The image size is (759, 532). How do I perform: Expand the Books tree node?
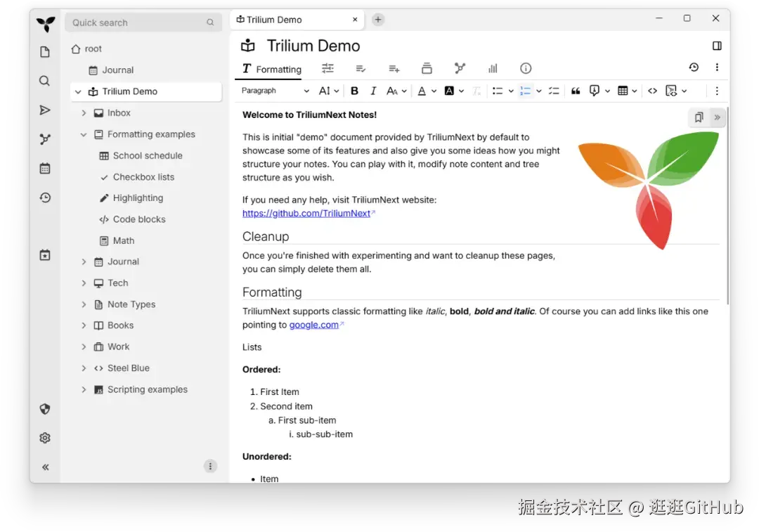click(84, 325)
